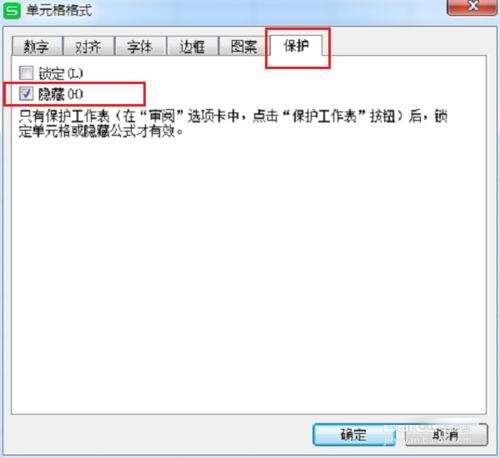
Task: Click the empty square beside 锁定
Action: tap(26, 73)
